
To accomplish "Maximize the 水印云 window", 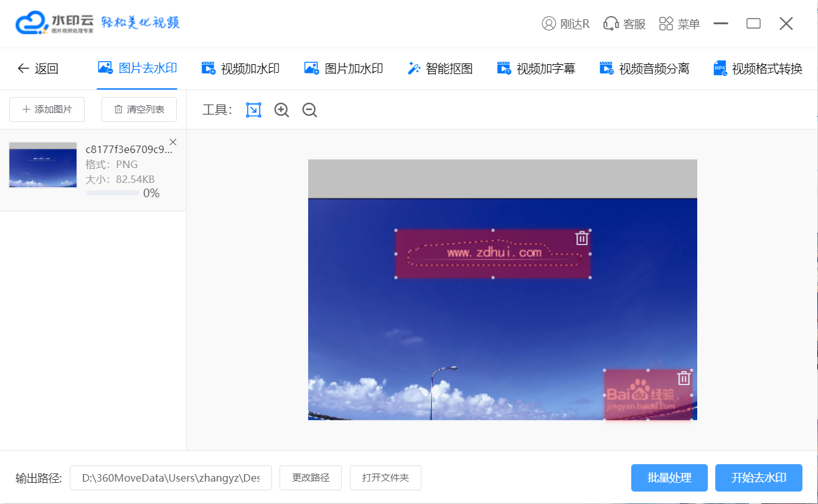I will (x=753, y=24).
